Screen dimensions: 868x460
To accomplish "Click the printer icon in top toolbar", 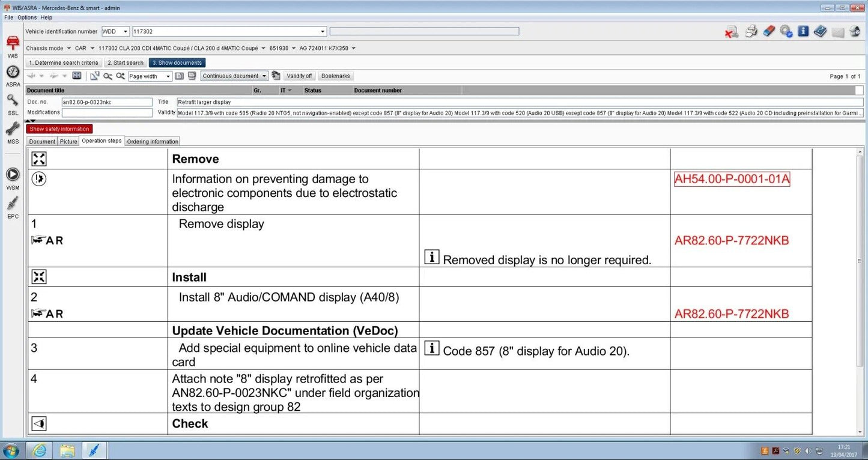I will [751, 32].
